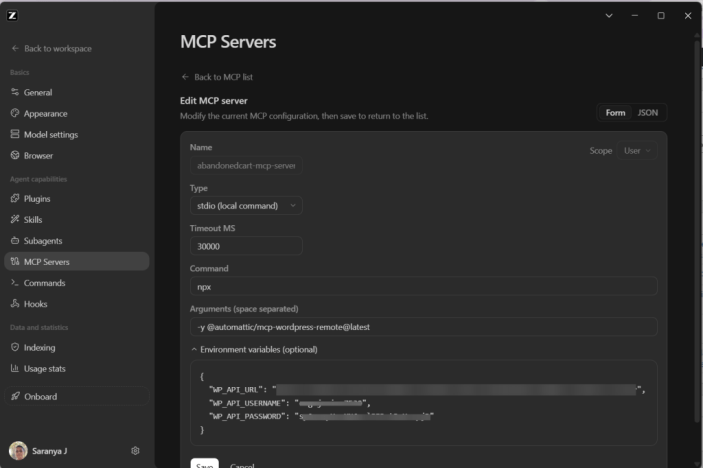The width and height of the screenshot is (703, 468).
Task: Click the Model settings server icon
Action: coord(15,134)
